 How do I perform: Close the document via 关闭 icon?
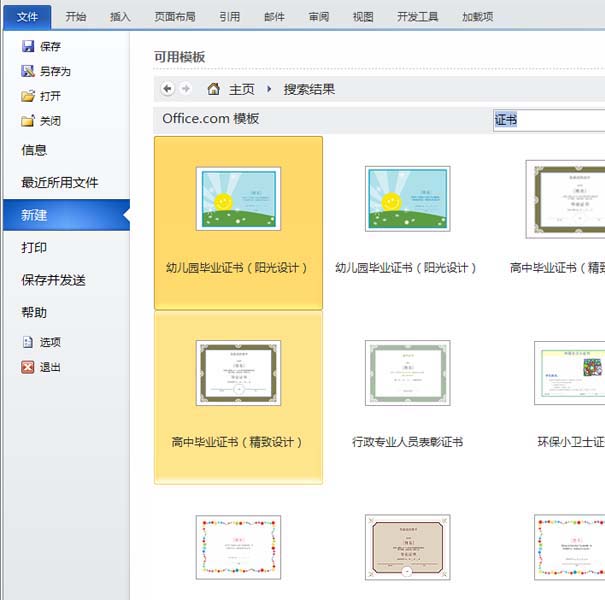tap(28, 121)
